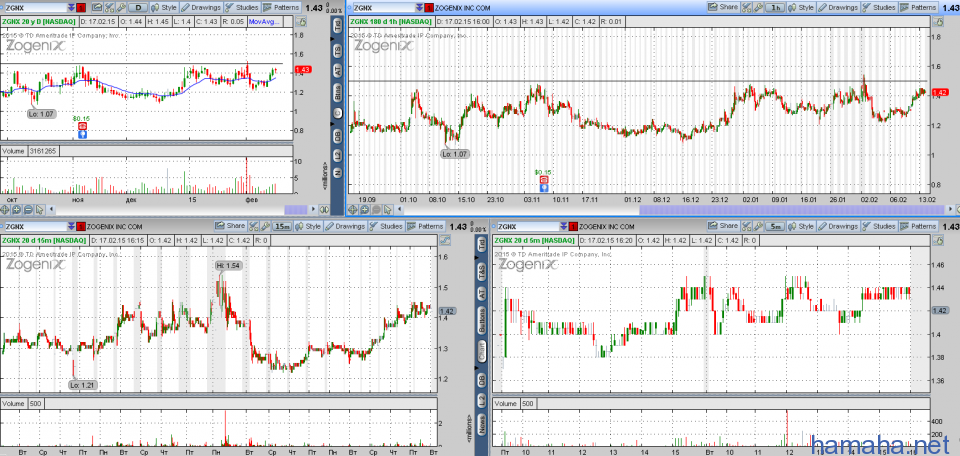Expand the symbol dropdown arrow in the 15m chart
The image size is (960, 456).
(71, 226)
